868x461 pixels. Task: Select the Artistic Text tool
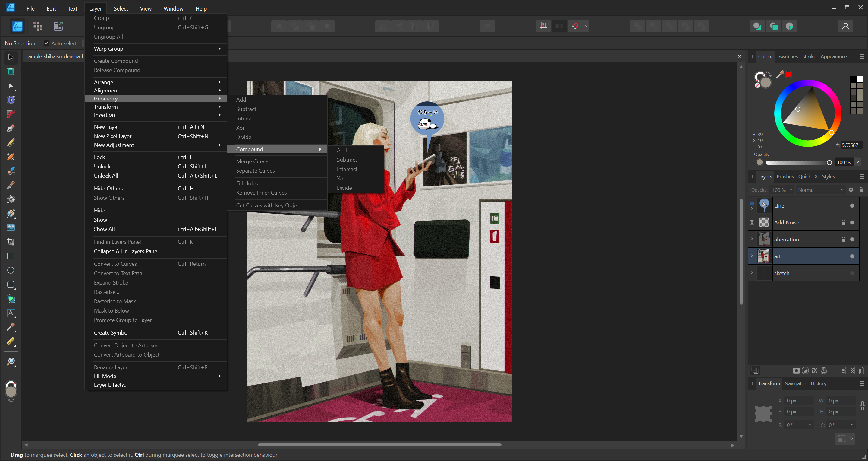(x=11, y=313)
